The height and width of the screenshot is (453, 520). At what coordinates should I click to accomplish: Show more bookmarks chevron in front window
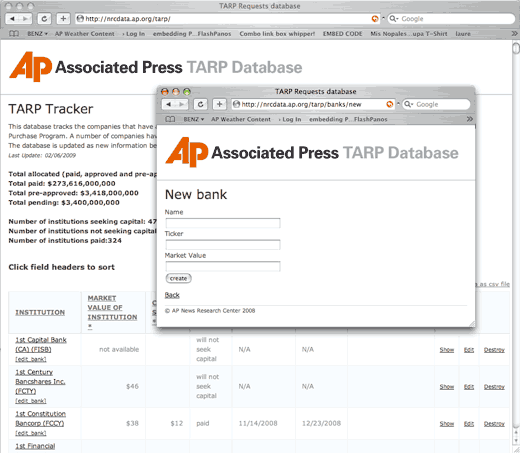[469, 119]
